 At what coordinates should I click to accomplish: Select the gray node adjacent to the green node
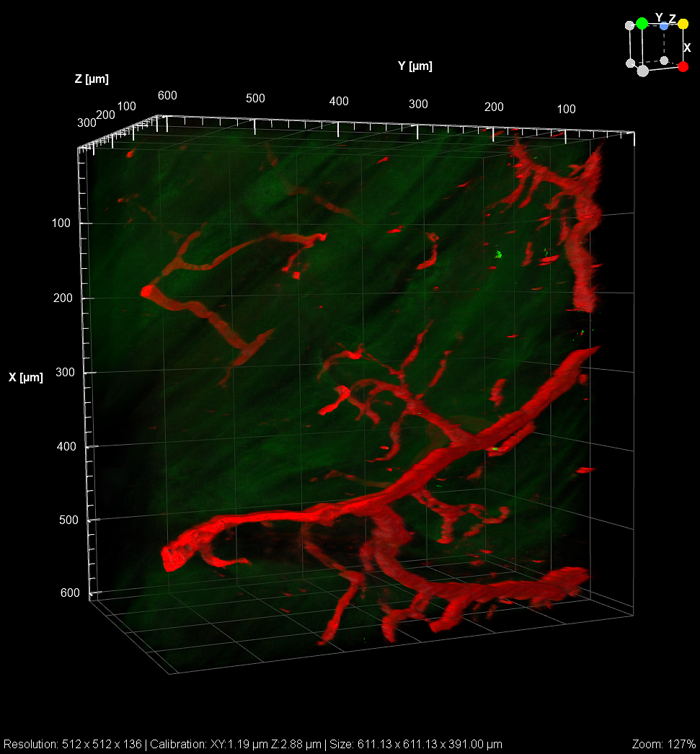[629, 25]
